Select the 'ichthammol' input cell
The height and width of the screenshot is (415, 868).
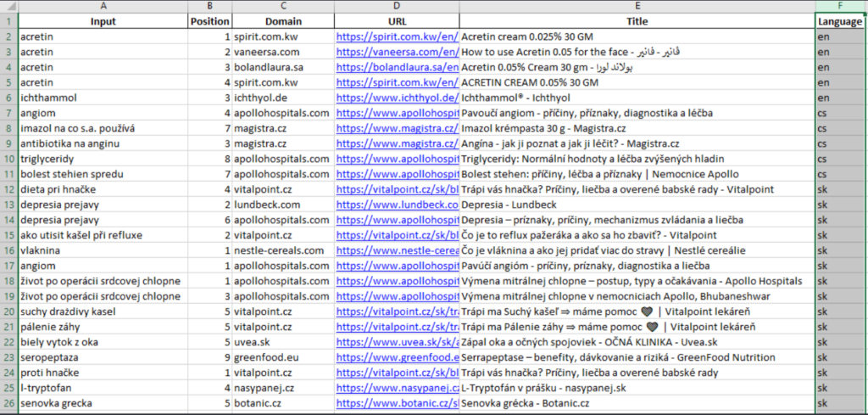pyautogui.click(x=103, y=98)
